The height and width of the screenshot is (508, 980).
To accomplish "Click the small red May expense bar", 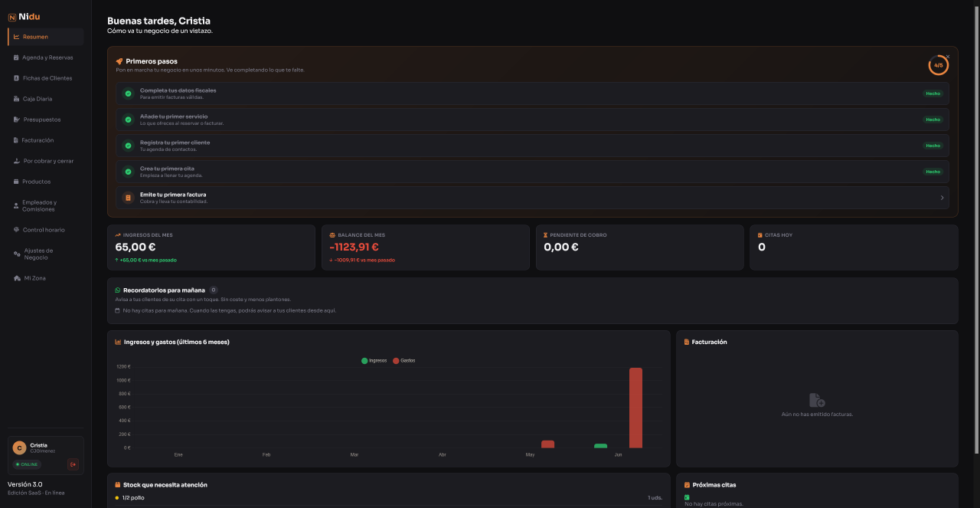I will [547, 444].
